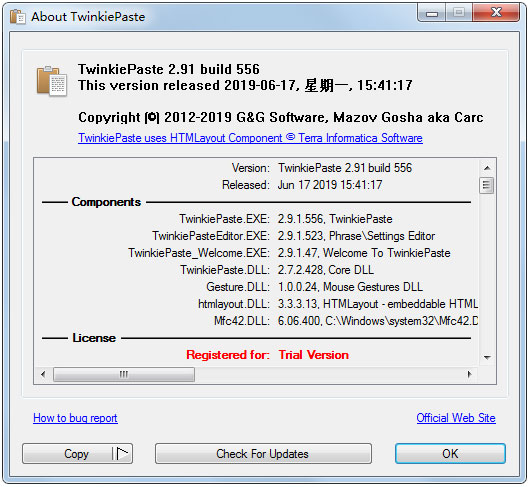The image size is (530, 487).
Task: Click htmlayout.DLL 3.3.3.13 row
Action: click(338, 304)
